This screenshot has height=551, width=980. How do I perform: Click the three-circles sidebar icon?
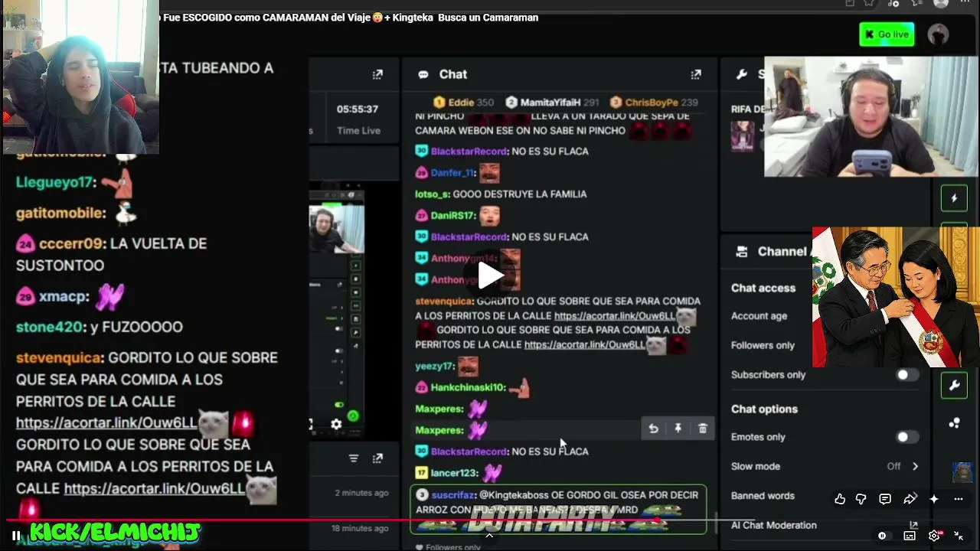point(955,422)
